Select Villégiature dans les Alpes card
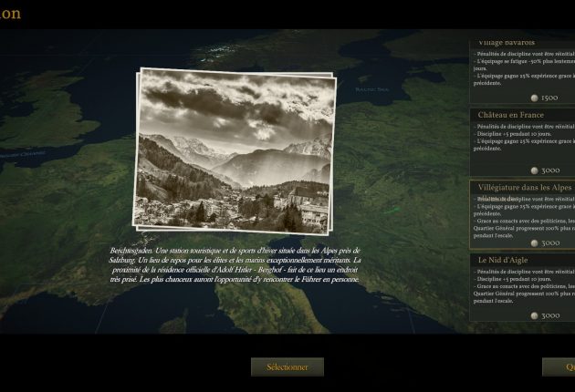The height and width of the screenshot is (392, 575). point(522,214)
